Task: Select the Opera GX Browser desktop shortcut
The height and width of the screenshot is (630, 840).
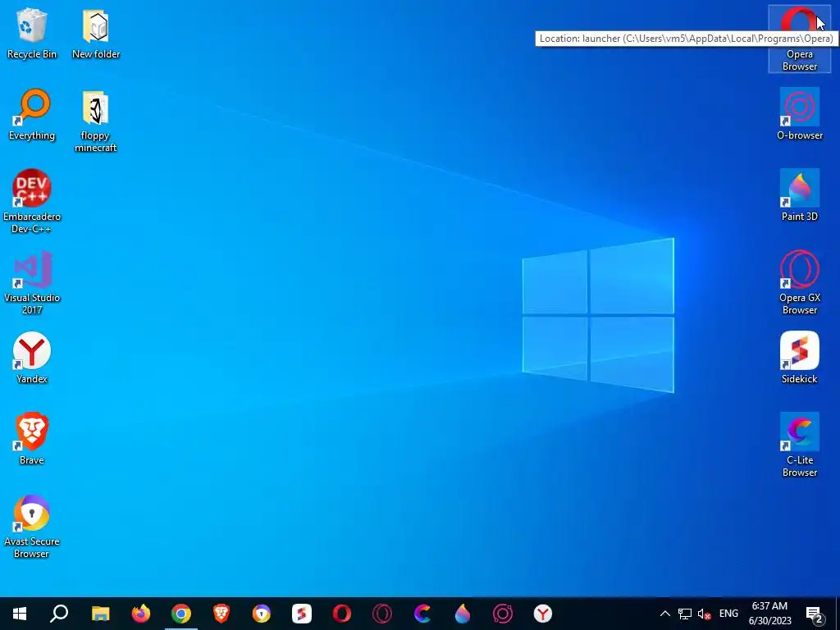Action: click(x=799, y=283)
